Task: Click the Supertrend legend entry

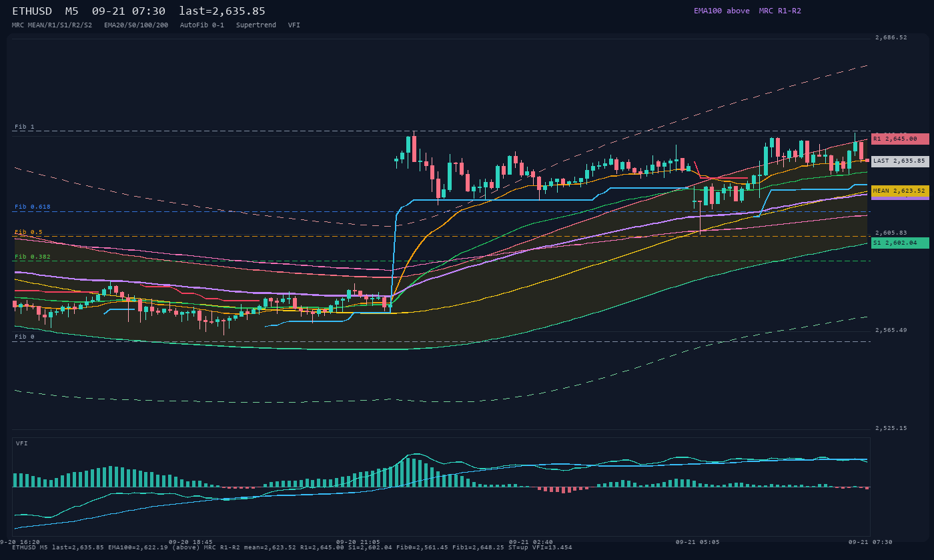Action: click(256, 25)
